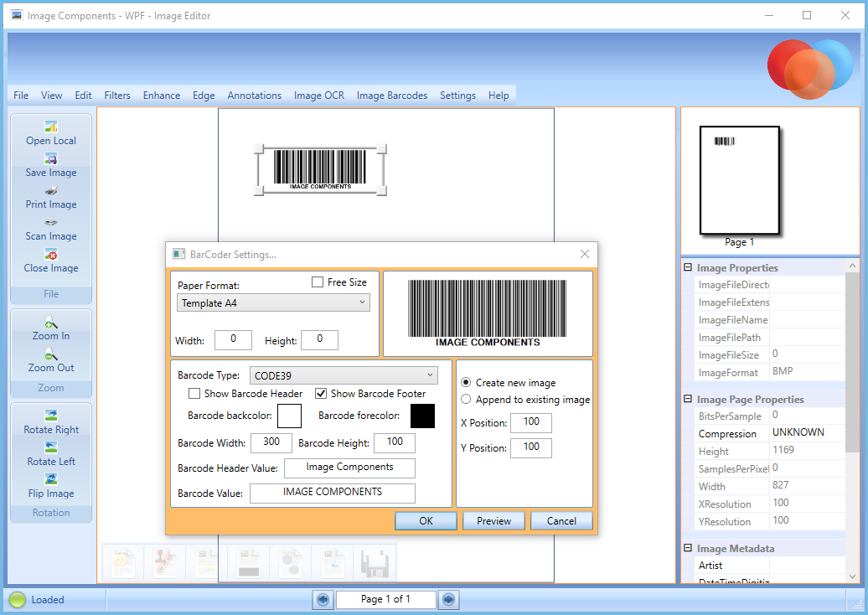Click the paper Width input field
The height and width of the screenshot is (615, 868).
tap(233, 340)
